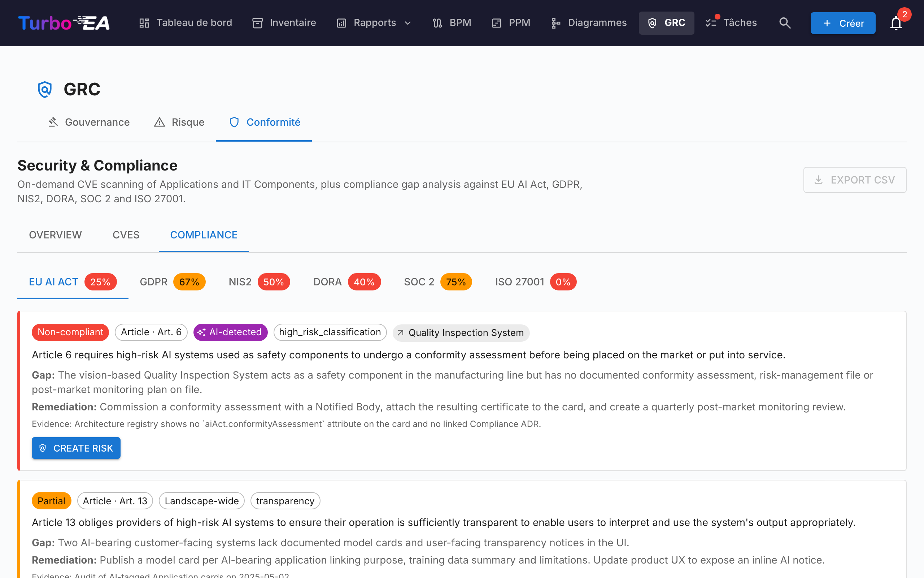This screenshot has height=578, width=924.
Task: Click the arrow icon on Quality Inspection System
Action: (401, 333)
